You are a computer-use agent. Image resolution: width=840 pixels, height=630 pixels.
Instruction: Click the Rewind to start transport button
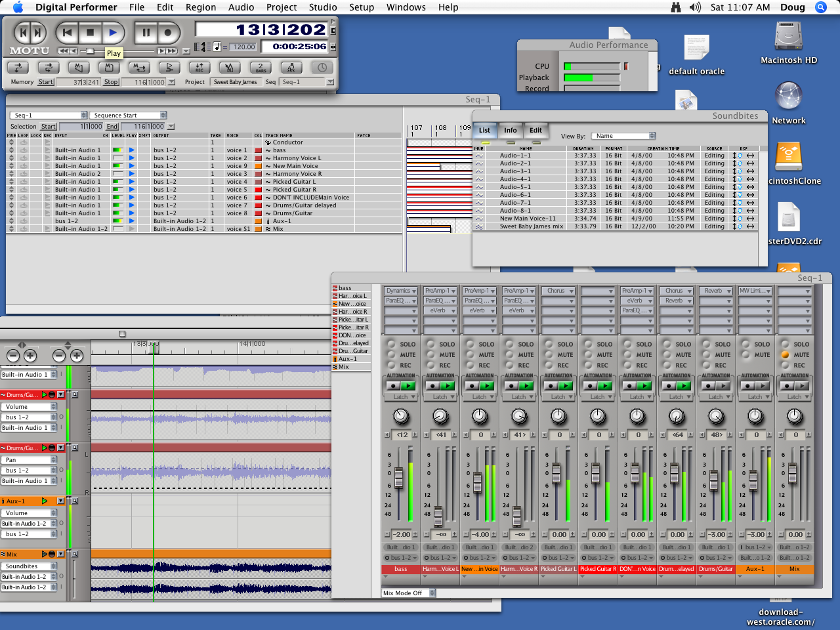coord(67,32)
